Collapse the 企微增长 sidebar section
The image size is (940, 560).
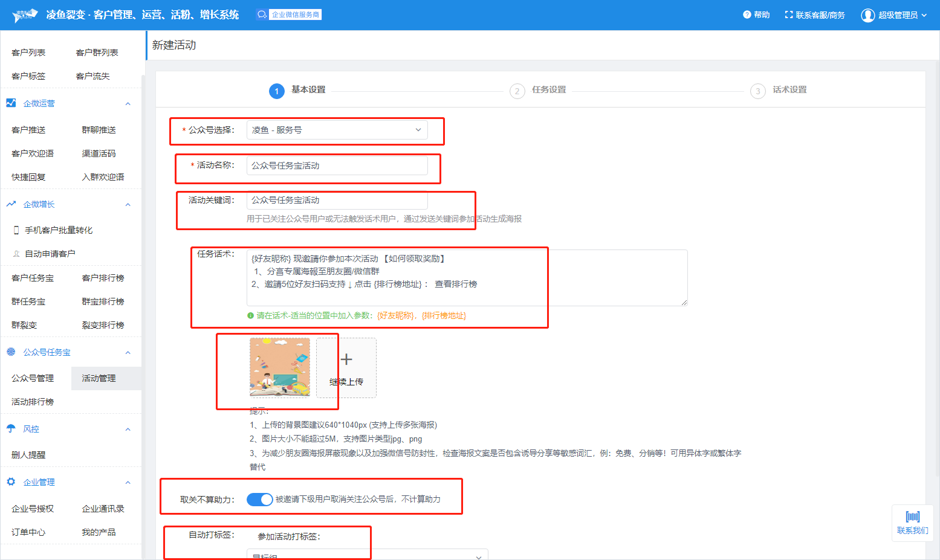(128, 205)
